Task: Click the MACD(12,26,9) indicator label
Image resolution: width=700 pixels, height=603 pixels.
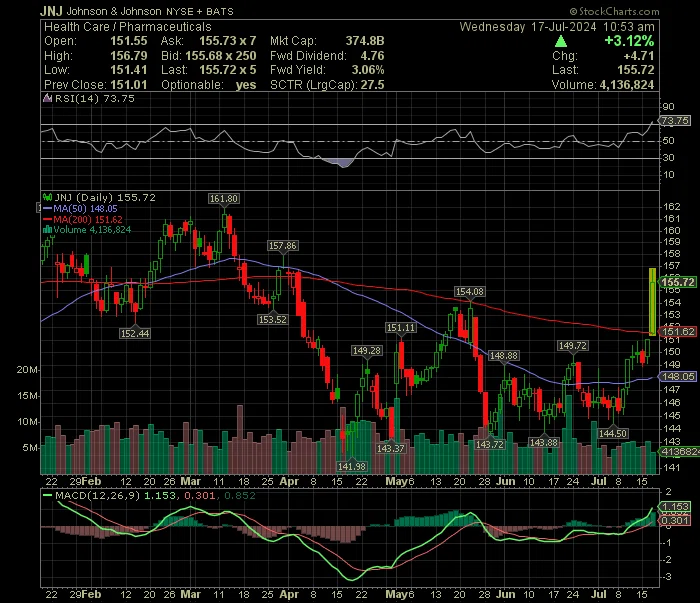Action: point(98,495)
